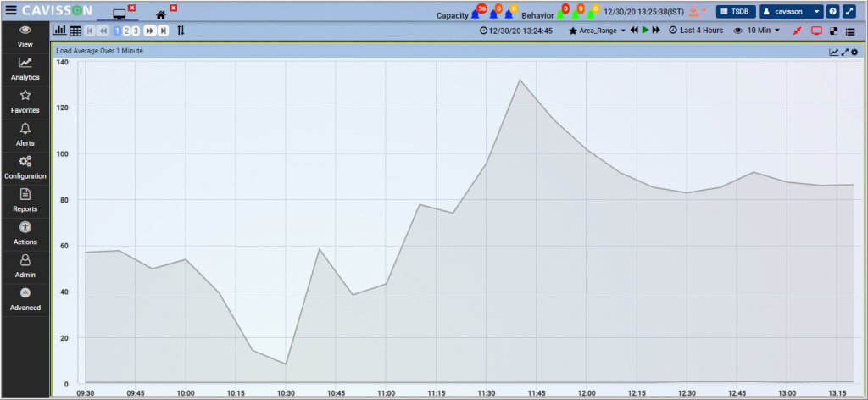The width and height of the screenshot is (868, 400).
Task: Open the Area_Range favorite dropdown
Action: tap(598, 31)
